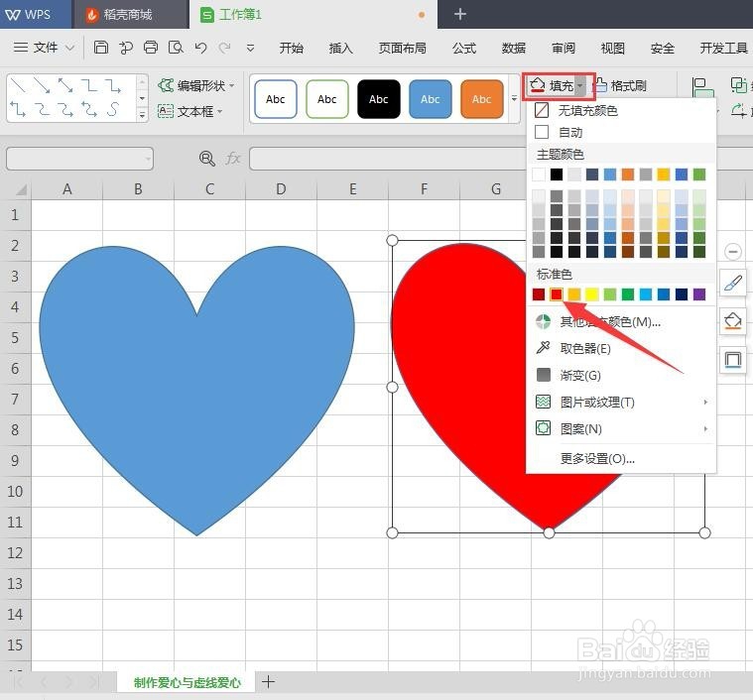Open the 公式 ribbon tab
Screen dimensions: 753x700
click(x=464, y=48)
